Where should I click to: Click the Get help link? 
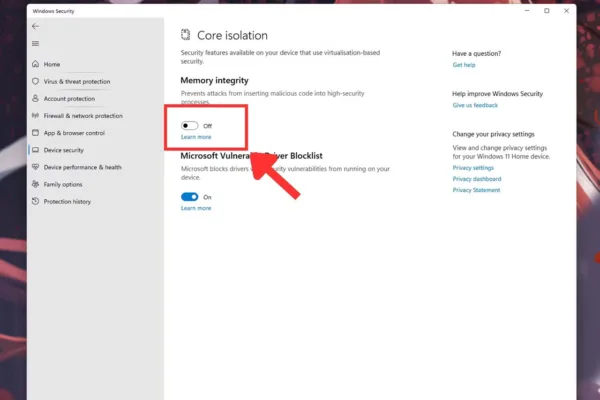(x=464, y=65)
